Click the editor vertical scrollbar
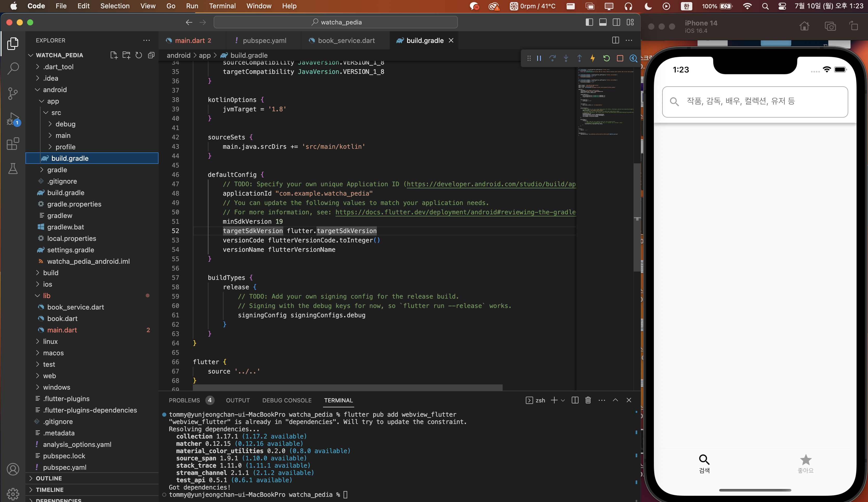This screenshot has height=502, width=868. click(x=637, y=217)
